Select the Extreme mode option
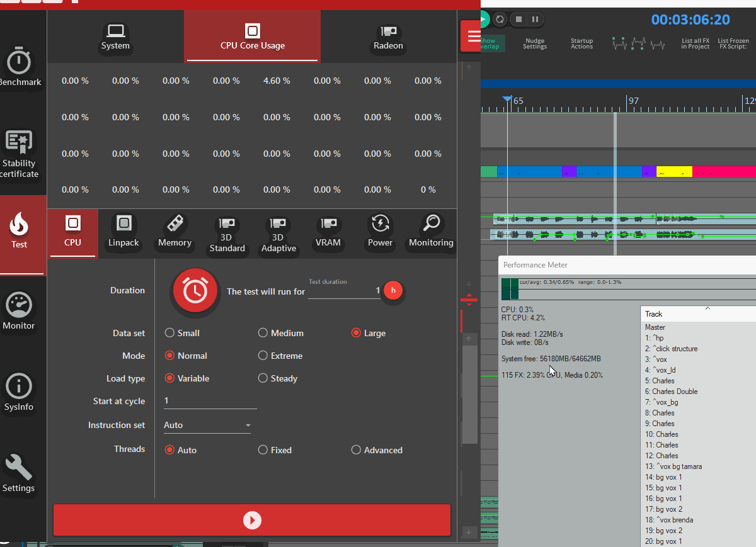Screen dimensions: 756x547 280,356
